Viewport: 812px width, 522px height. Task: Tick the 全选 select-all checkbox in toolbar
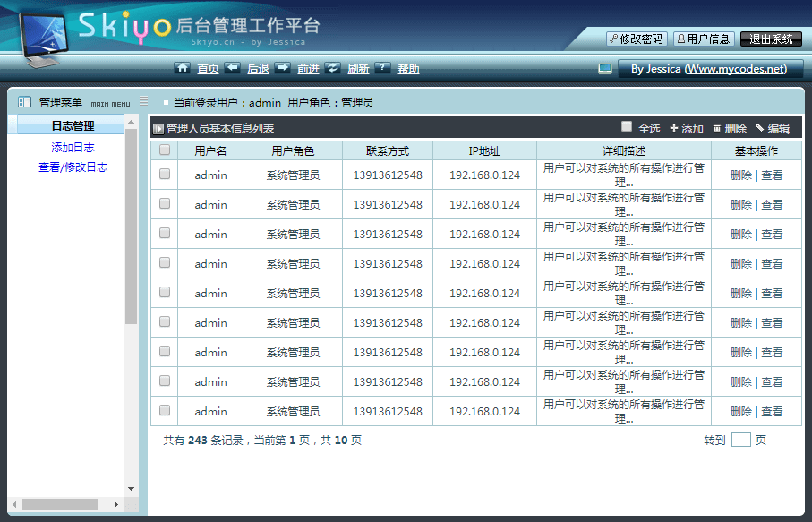click(x=627, y=127)
